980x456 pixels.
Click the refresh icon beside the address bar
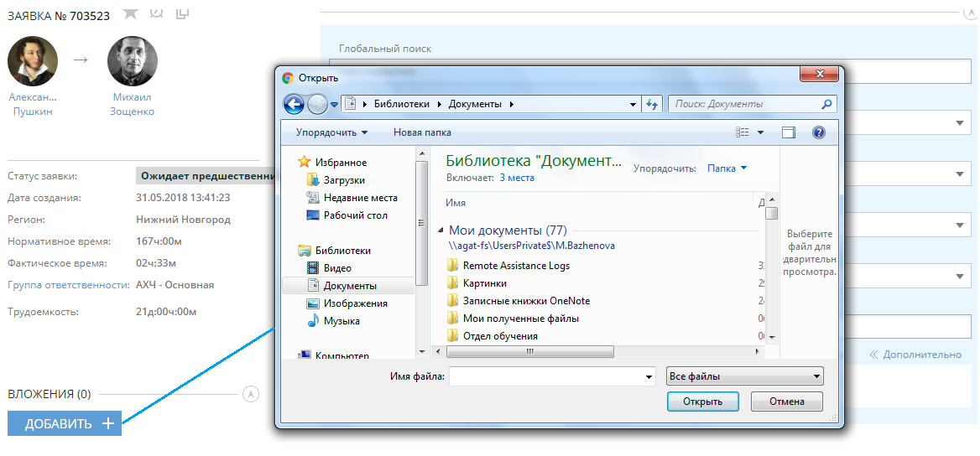point(652,105)
